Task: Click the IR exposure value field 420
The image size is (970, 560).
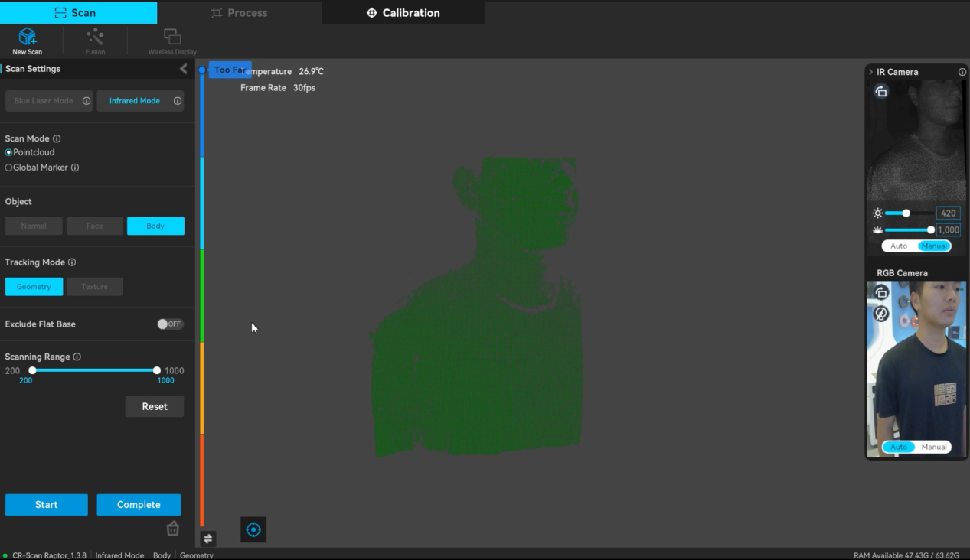Action: (948, 213)
